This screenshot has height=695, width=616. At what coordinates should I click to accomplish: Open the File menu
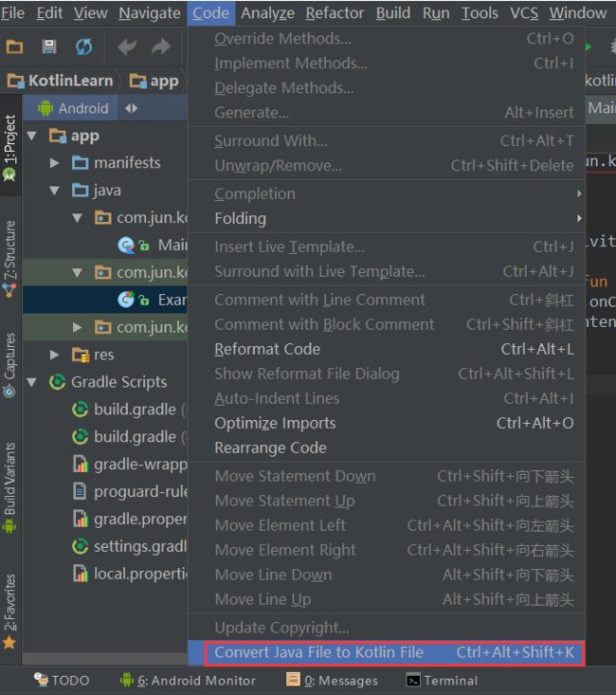pos(12,13)
